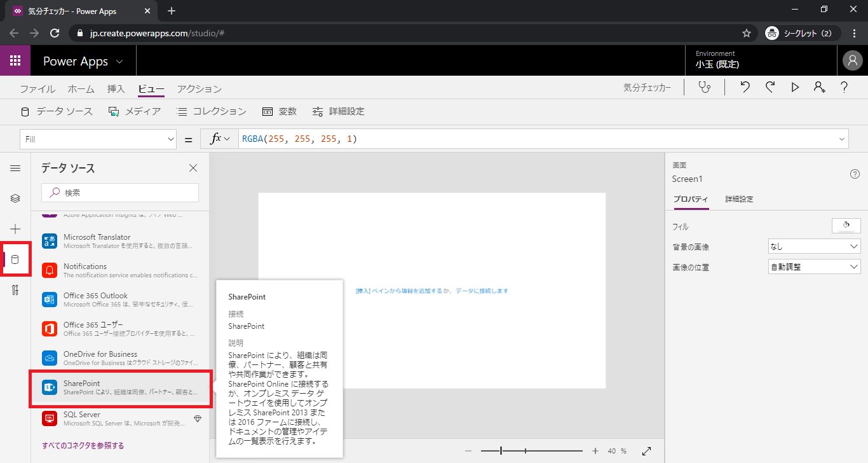Click into the RGBA formula bar
Viewport: 868px width, 463px height.
[537, 139]
